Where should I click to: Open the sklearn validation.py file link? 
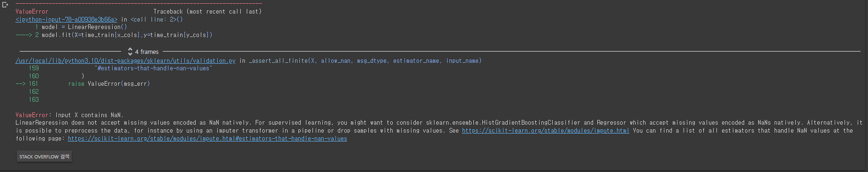(125, 61)
